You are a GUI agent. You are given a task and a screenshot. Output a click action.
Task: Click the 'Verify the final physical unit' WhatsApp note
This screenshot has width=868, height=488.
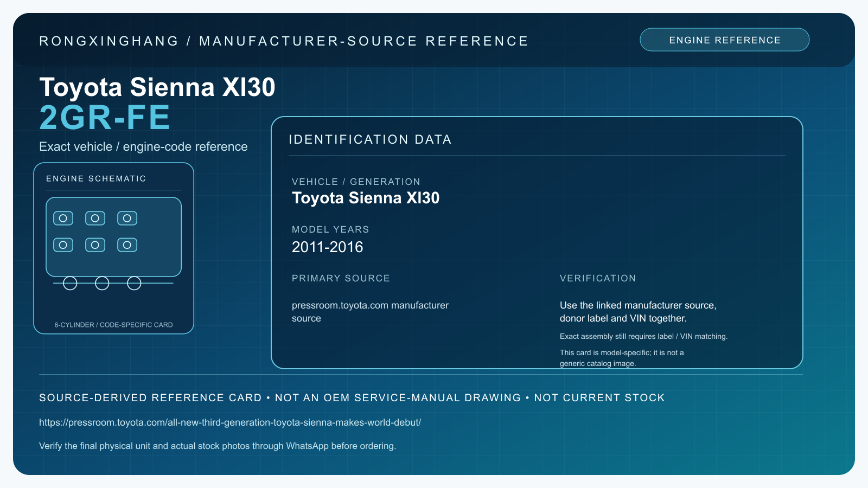(x=218, y=446)
